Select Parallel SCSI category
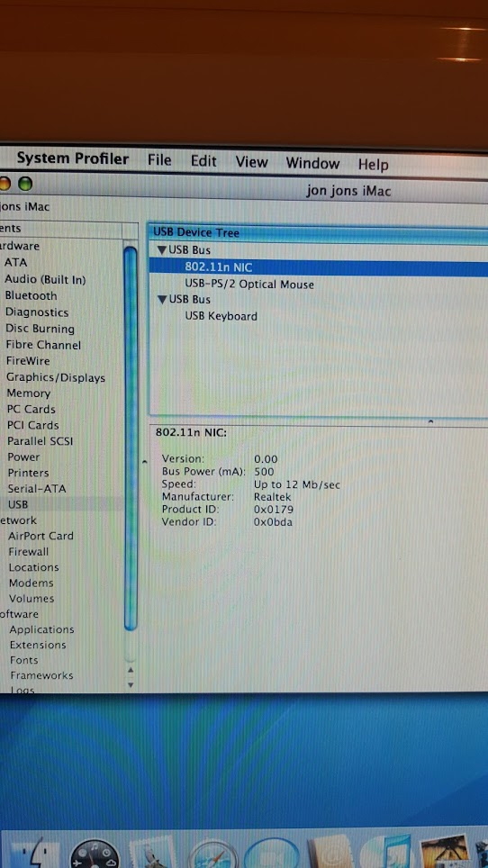The image size is (488, 868). [x=40, y=441]
